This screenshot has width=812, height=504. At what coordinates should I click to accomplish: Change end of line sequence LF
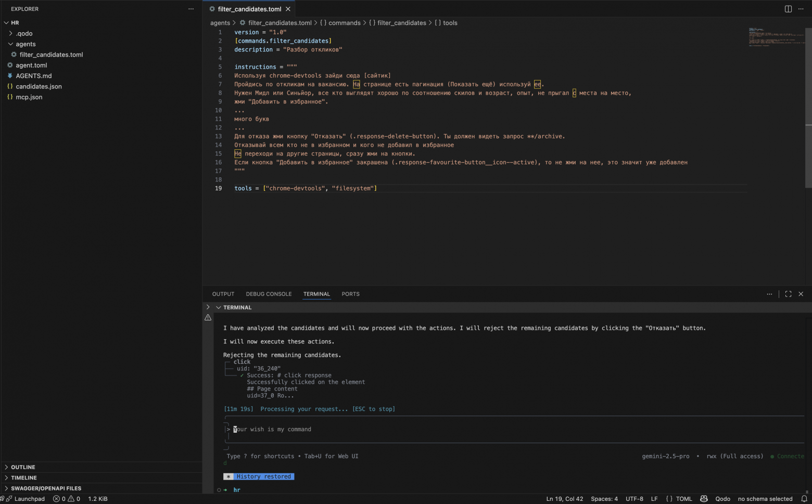pos(654,499)
